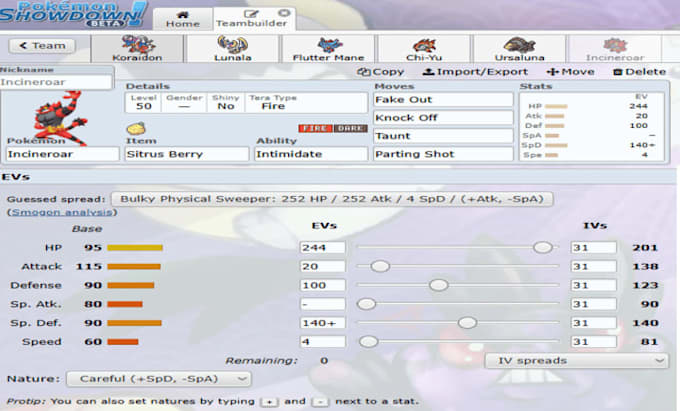The width and height of the screenshot is (680, 411).
Task: Open the Smogon analysis link
Action: coord(61,212)
